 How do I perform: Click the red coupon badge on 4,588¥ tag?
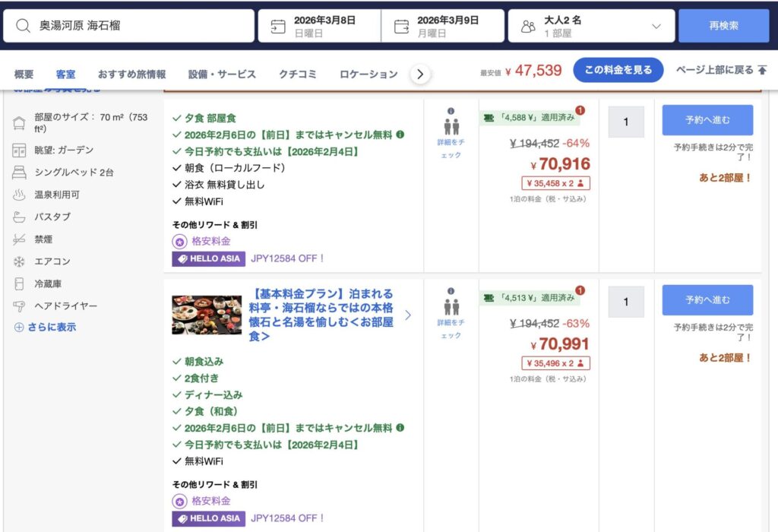tap(580, 110)
